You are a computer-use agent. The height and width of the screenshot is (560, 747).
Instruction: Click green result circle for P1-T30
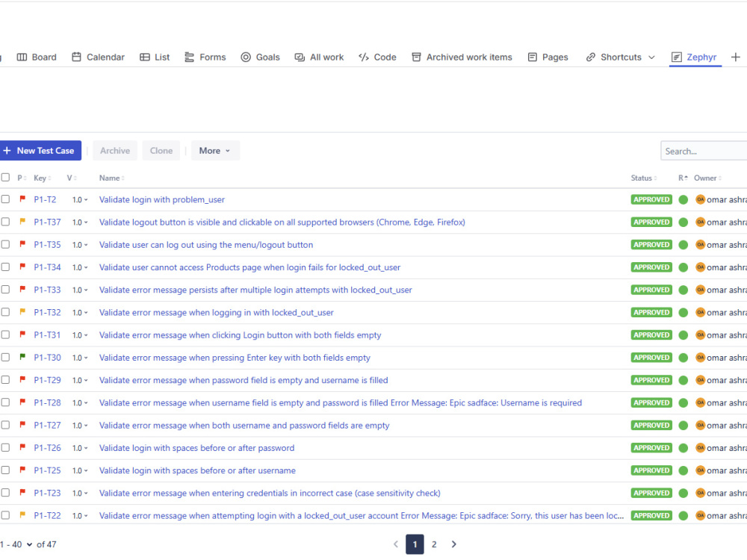684,358
